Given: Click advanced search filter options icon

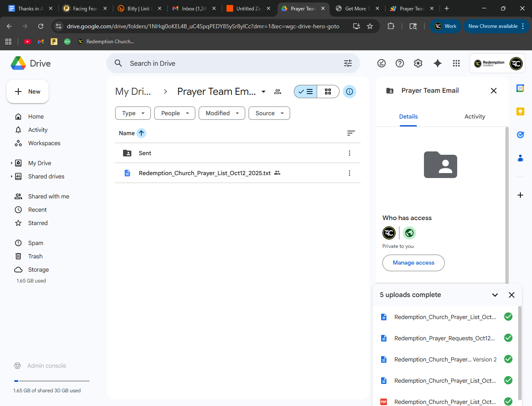Looking at the screenshot, I should tap(348, 63).
